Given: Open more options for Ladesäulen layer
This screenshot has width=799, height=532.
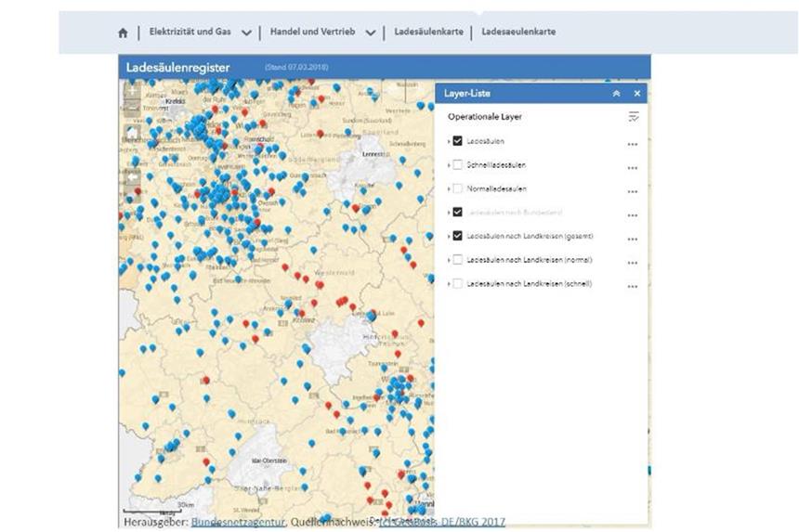Looking at the screenshot, I should tap(633, 145).
